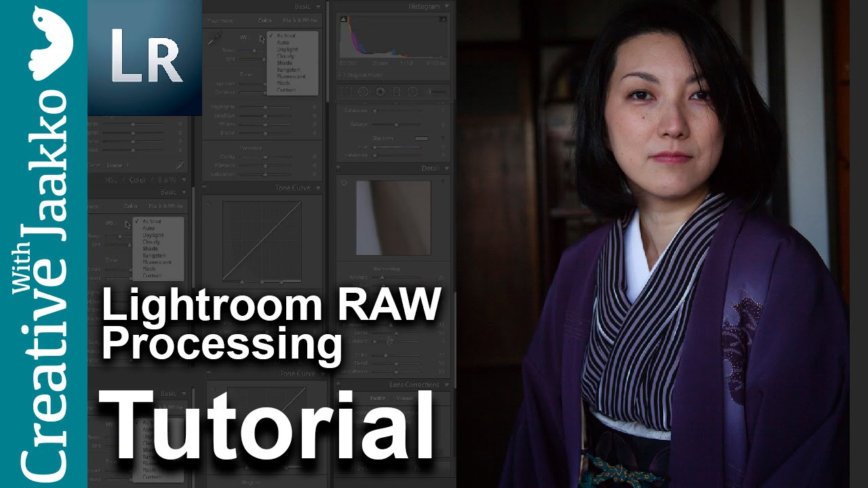
Task: Click the Luminance noise reduction slider
Action: [x=391, y=325]
